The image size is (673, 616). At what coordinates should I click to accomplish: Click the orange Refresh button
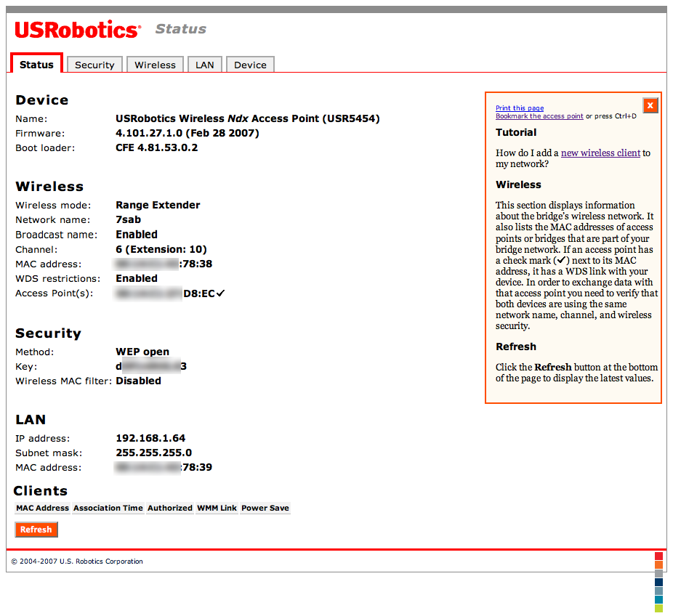[36, 530]
